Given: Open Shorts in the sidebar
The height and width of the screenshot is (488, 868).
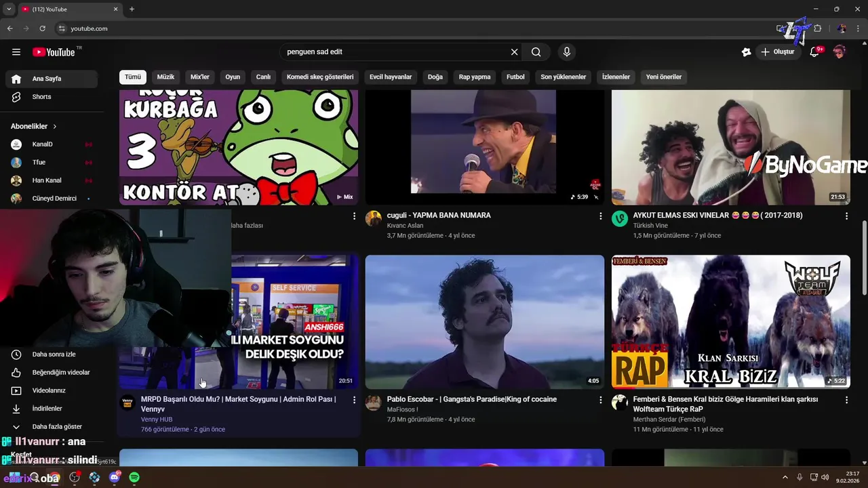Looking at the screenshot, I should tap(52, 97).
